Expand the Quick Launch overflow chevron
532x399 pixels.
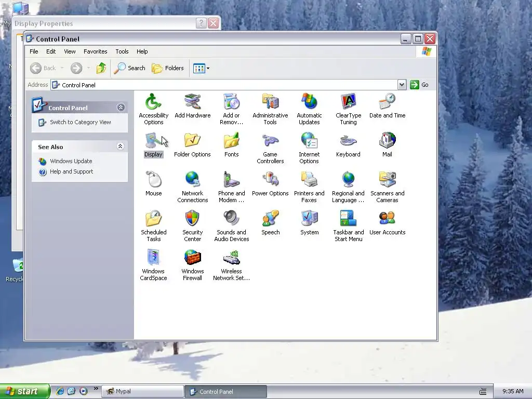coord(96,389)
